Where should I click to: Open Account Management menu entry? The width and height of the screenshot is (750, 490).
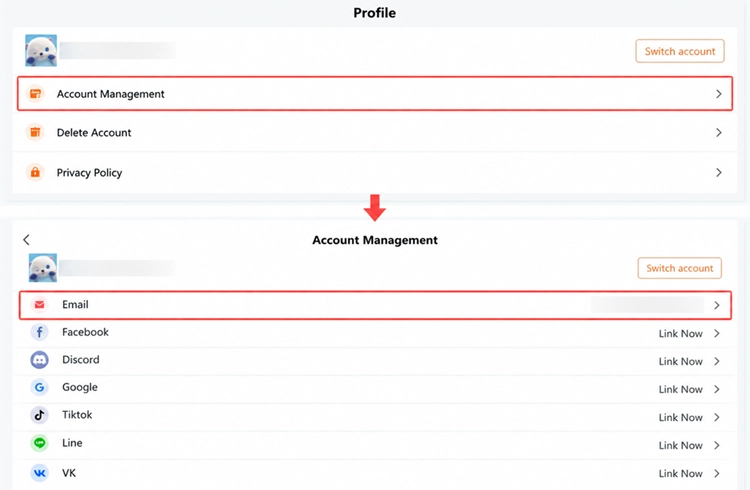click(375, 94)
